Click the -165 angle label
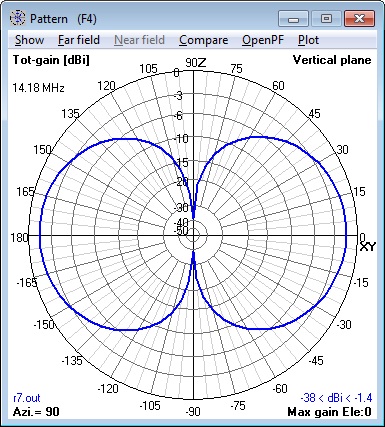The height and width of the screenshot is (427, 385). click(27, 283)
